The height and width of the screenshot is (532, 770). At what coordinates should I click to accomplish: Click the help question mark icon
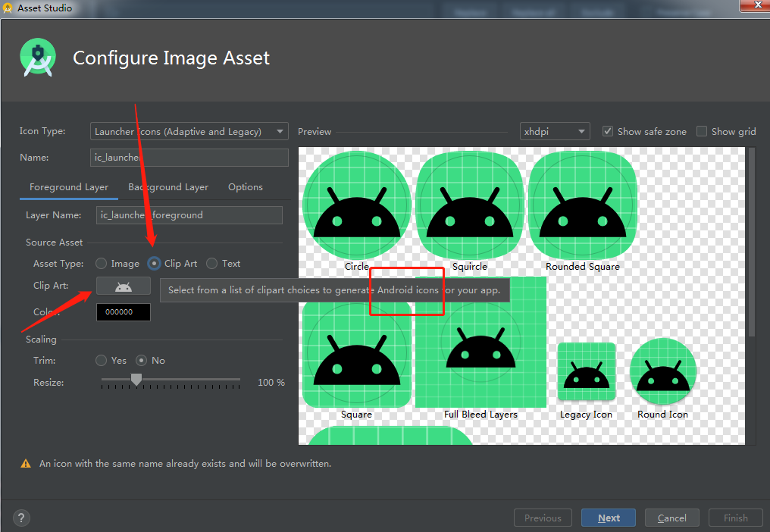click(21, 518)
